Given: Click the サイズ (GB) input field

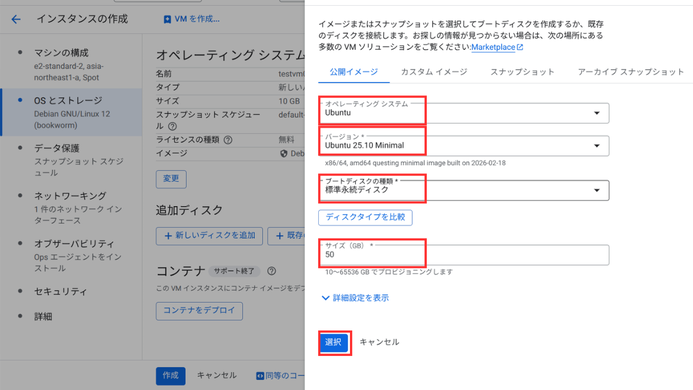Looking at the screenshot, I should click(464, 255).
